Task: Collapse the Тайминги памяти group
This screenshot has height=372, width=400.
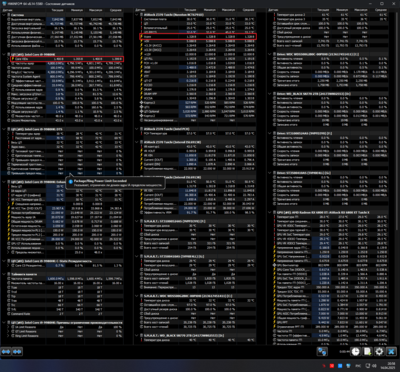Action: [4, 274]
